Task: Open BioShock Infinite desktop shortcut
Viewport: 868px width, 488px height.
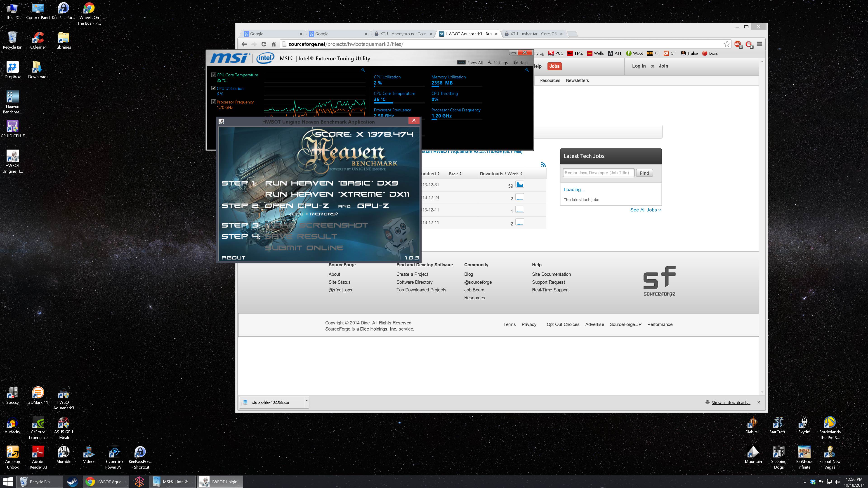Action: 804,457
